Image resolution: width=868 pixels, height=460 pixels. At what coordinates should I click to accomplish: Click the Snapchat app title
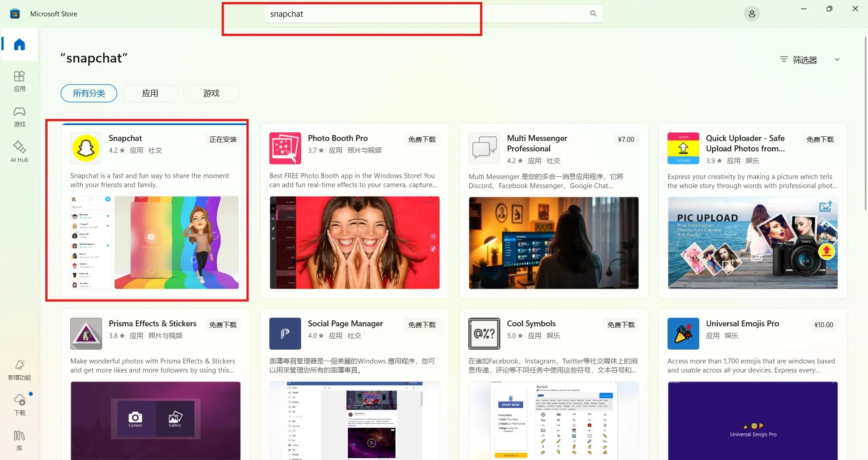click(125, 138)
